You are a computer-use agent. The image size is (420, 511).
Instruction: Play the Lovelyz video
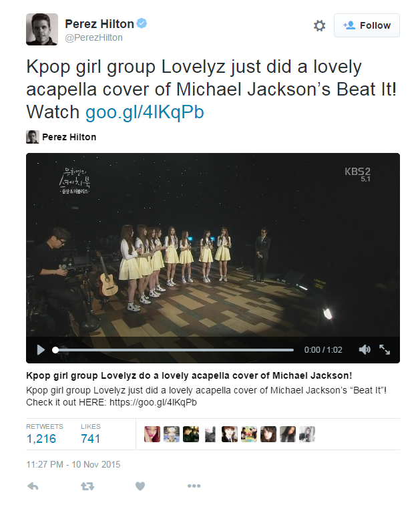41,349
